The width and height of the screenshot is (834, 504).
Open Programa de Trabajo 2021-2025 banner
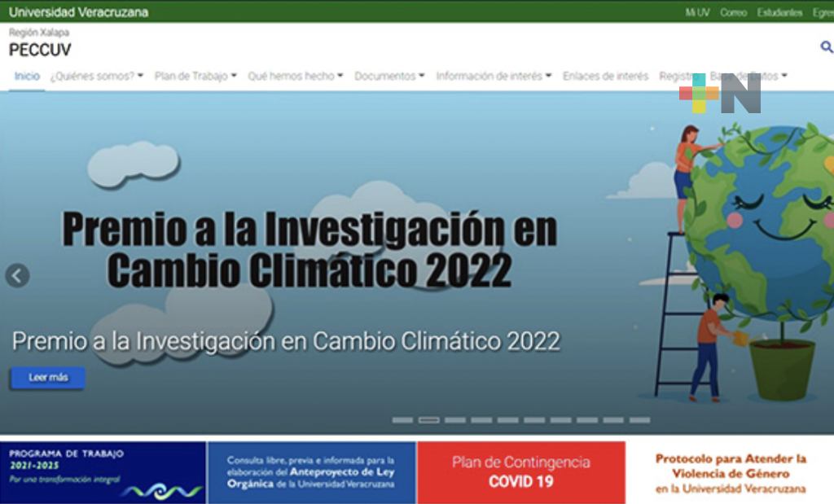click(103, 472)
